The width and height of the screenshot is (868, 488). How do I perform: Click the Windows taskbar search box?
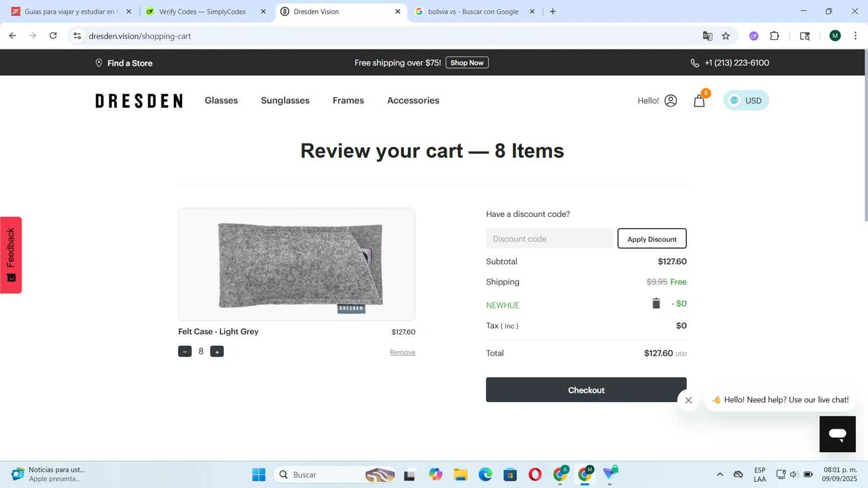click(x=334, y=475)
